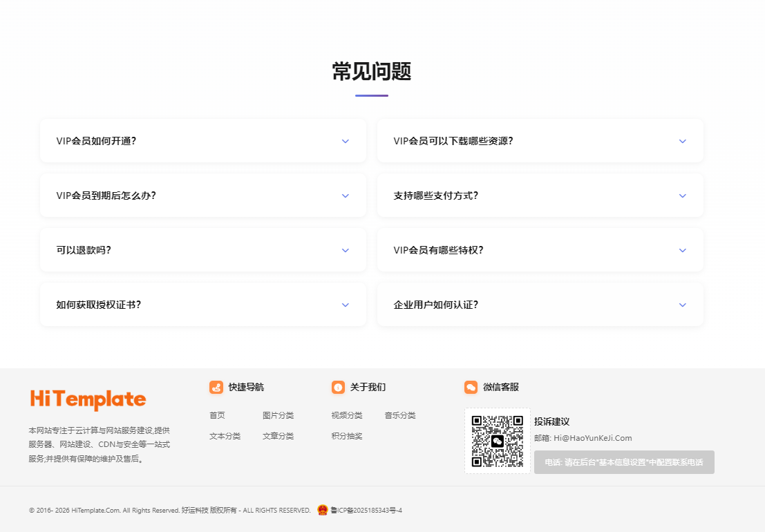Viewport: 765px width, 532px height.
Task: Click the WeChat icon beside 微信客服
Action: point(472,388)
